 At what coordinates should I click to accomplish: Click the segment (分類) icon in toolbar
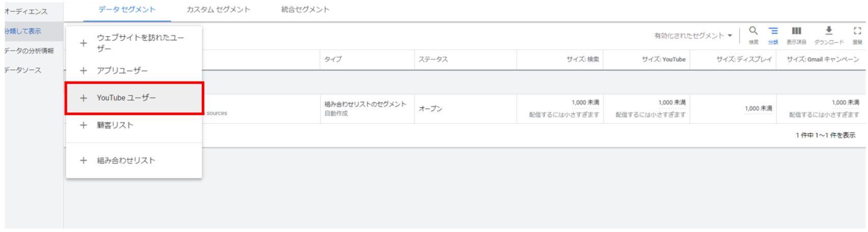coord(773,32)
